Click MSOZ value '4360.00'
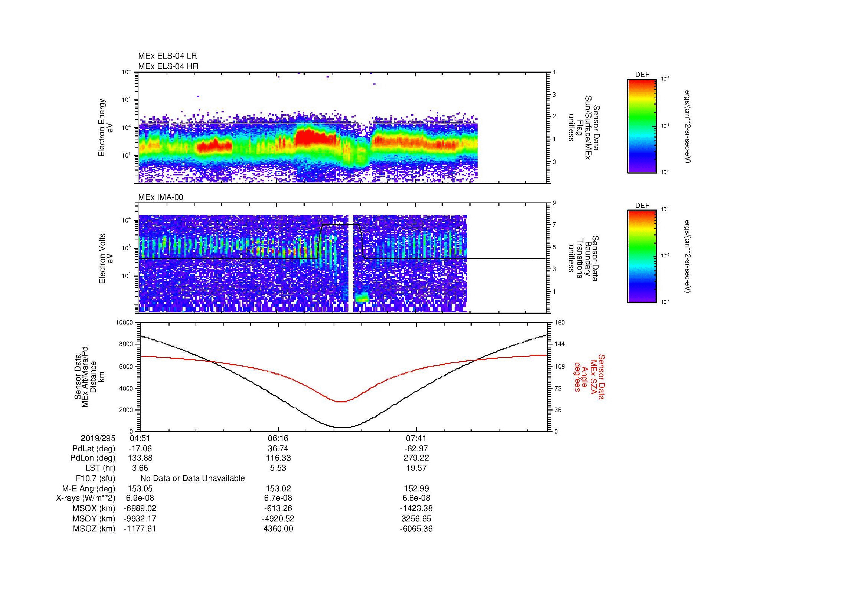The width and height of the screenshot is (868, 613). pos(278,529)
